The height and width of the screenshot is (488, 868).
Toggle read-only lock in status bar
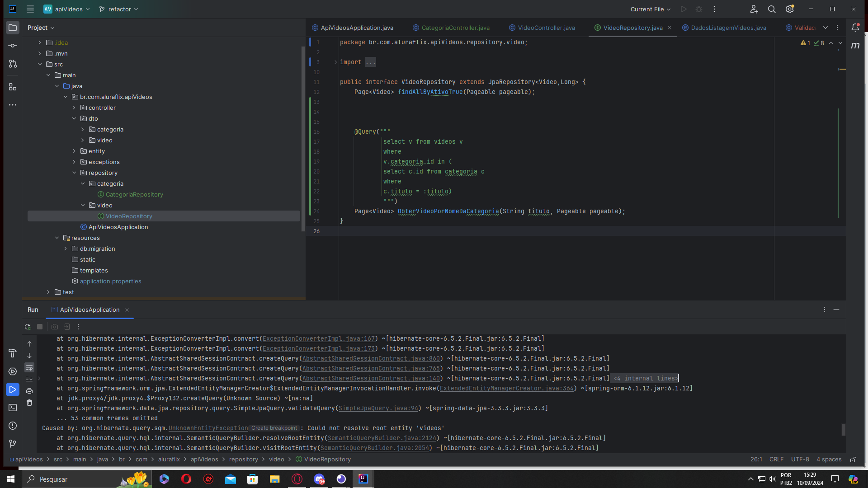tap(853, 460)
